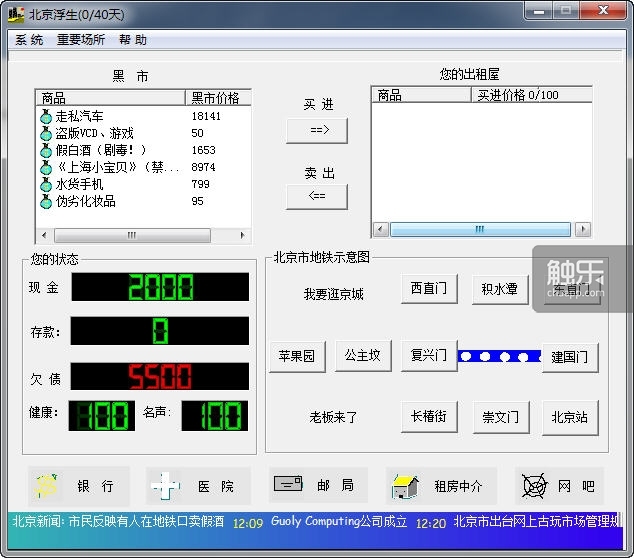
Task: Travel to 西直门 station
Action: (x=429, y=288)
